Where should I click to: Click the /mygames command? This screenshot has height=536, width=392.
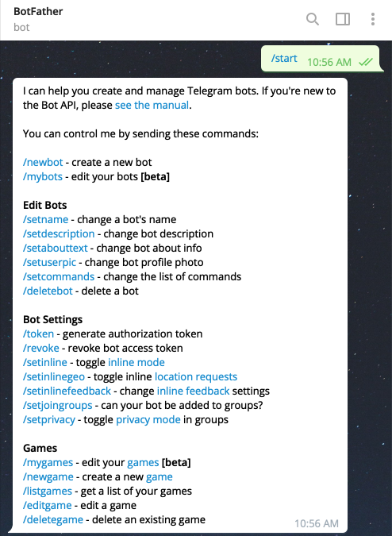pyautogui.click(x=48, y=462)
